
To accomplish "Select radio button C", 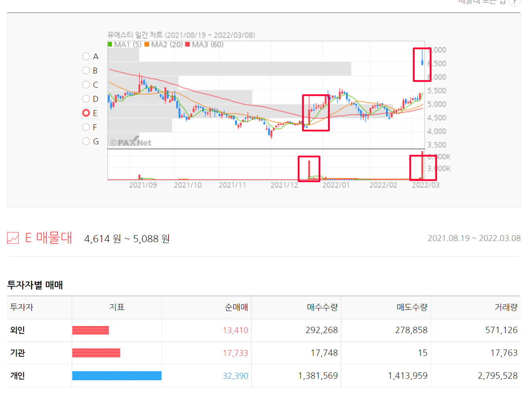I will 86,85.
